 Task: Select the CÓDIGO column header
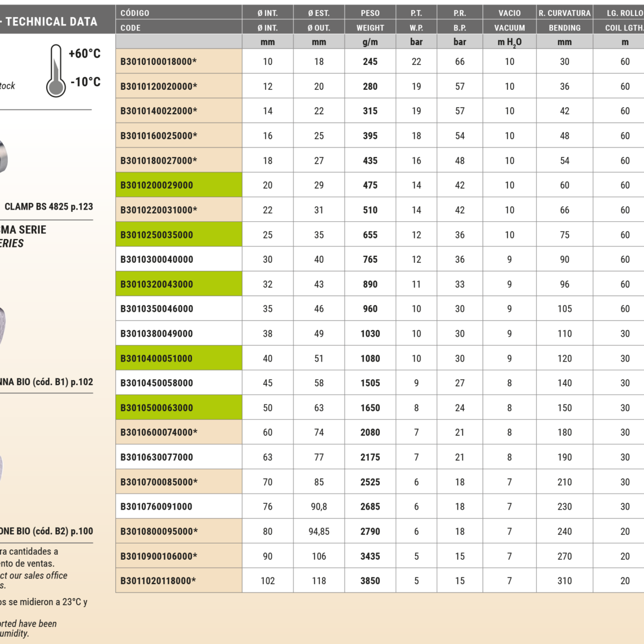point(135,13)
